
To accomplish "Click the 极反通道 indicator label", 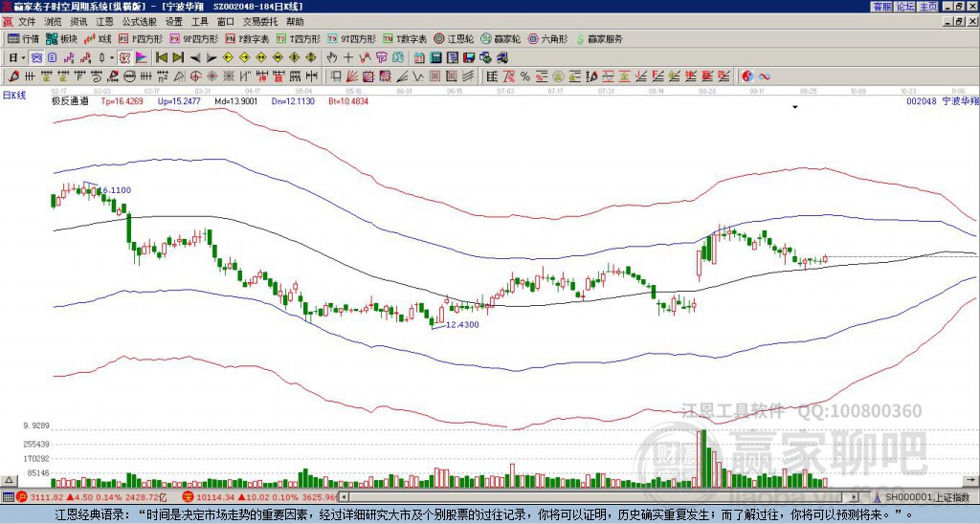I will pos(69,100).
